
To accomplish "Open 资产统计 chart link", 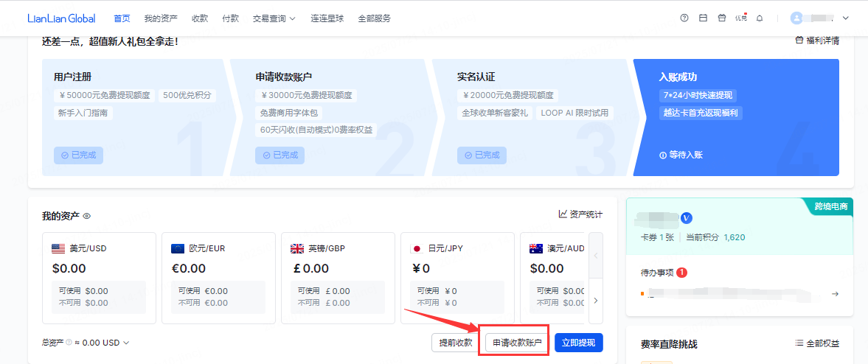I will (580, 214).
